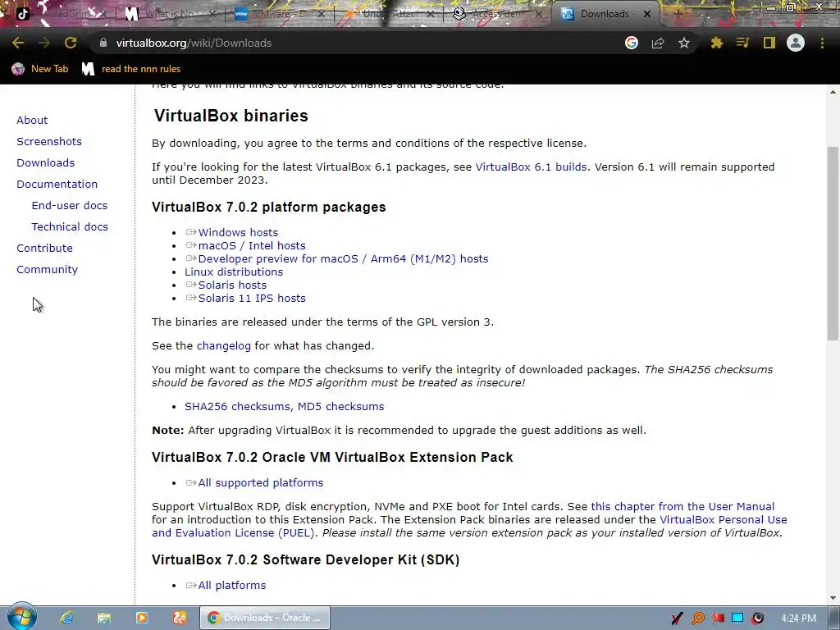Open End-user docs
The image size is (840, 630).
point(70,206)
